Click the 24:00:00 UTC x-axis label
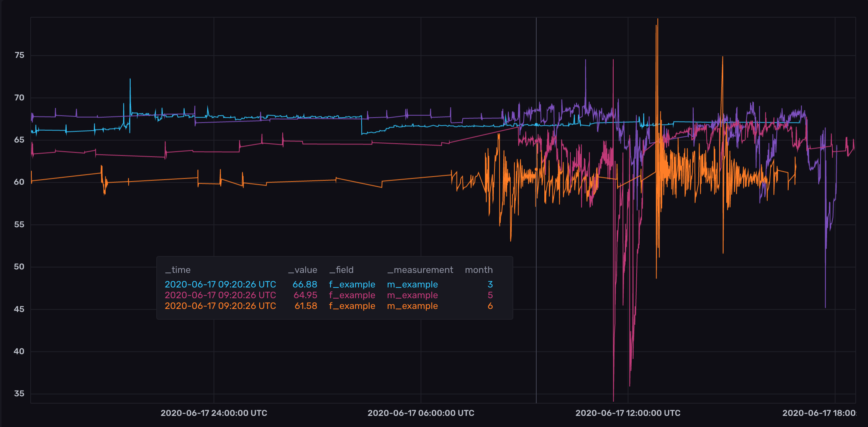 tap(214, 413)
